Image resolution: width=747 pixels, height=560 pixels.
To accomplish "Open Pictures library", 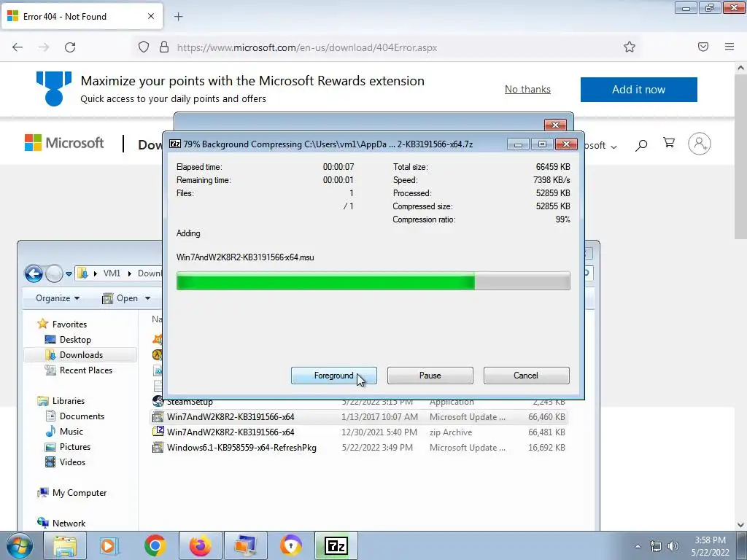I will click(75, 447).
